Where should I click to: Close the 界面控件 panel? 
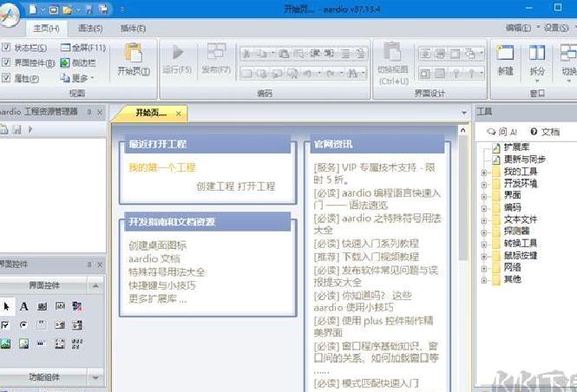(x=100, y=265)
